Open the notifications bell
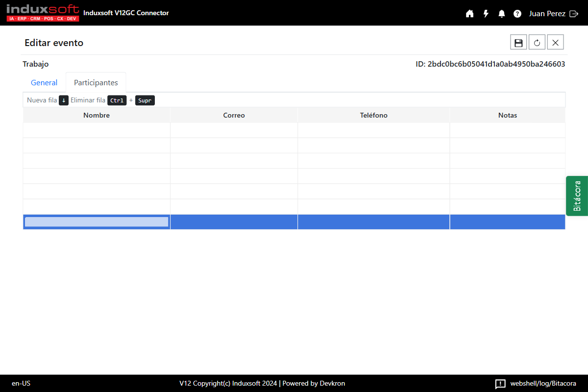 502,14
